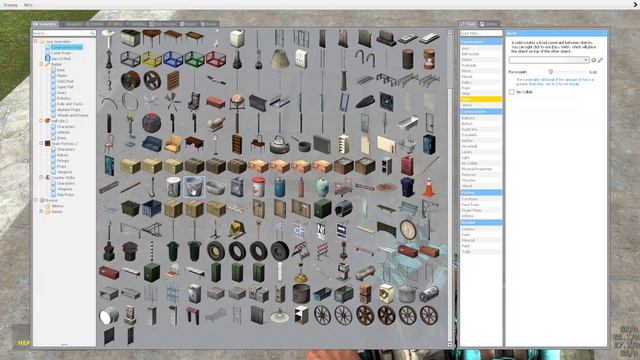Focus the spawnlist search field

[64, 33]
